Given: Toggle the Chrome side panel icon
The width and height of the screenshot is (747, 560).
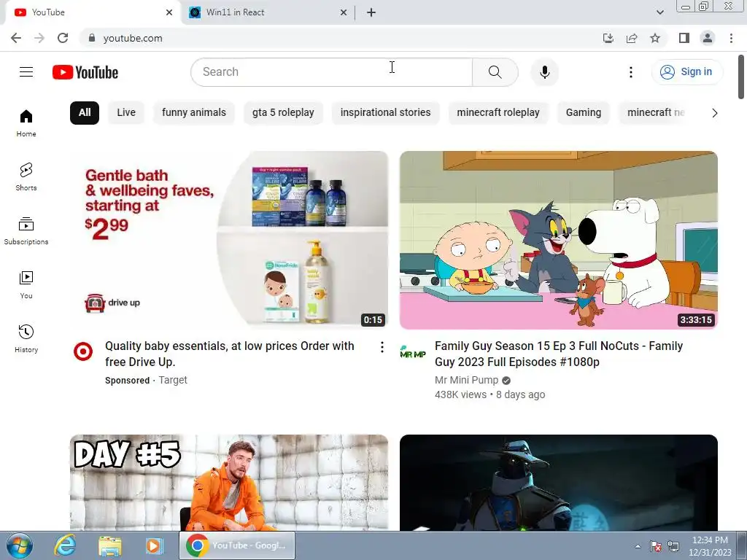Looking at the screenshot, I should coord(684,38).
